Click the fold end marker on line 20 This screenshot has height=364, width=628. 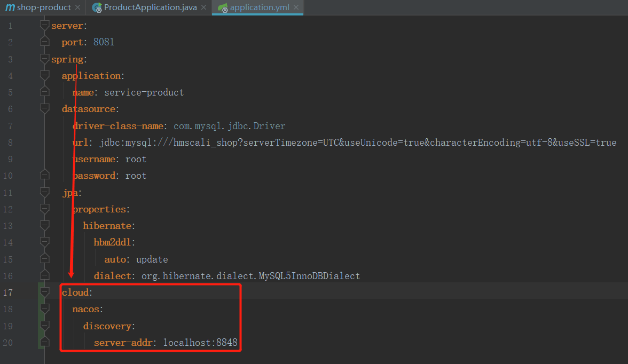[x=44, y=342]
